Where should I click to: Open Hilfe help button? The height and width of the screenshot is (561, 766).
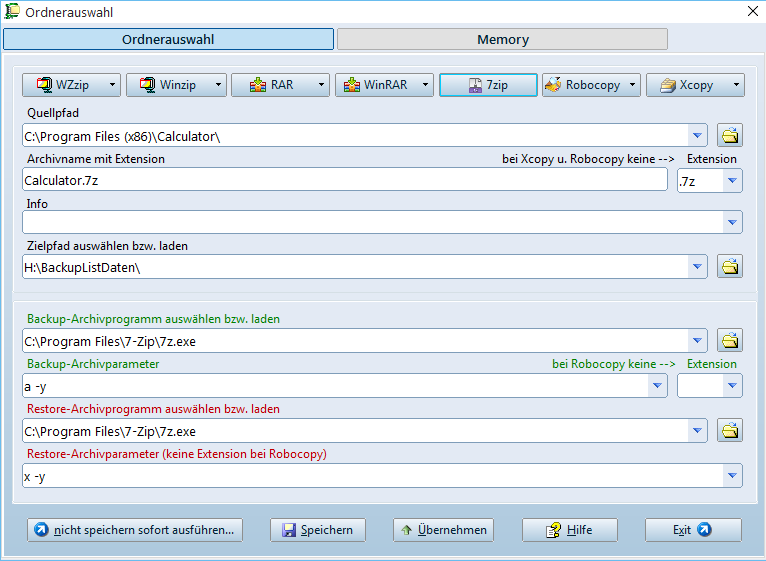(x=570, y=530)
